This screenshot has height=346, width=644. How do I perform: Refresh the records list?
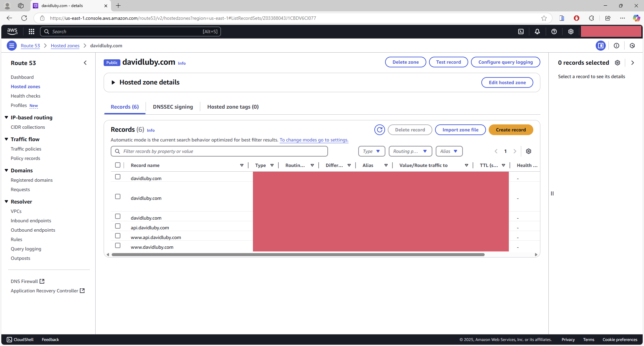point(380,130)
